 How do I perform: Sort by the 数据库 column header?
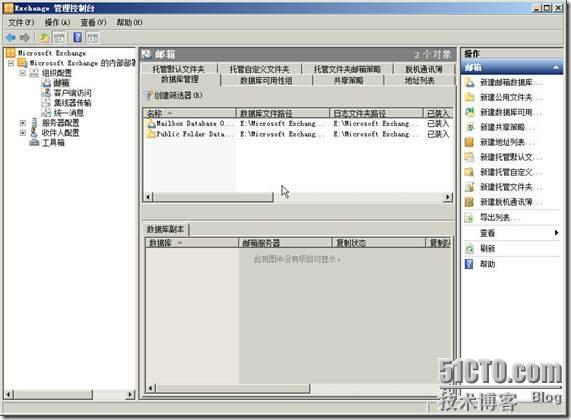coord(192,243)
